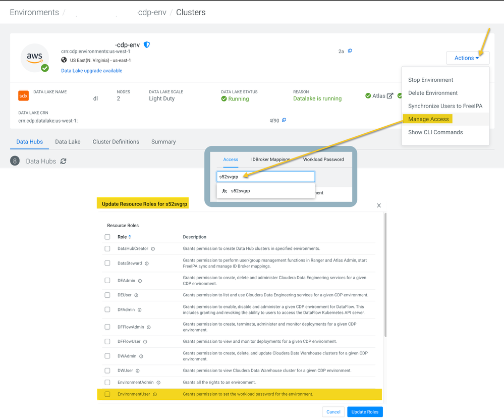Select Show CLI Commands entry
This screenshot has width=504, height=420.
[x=435, y=132]
